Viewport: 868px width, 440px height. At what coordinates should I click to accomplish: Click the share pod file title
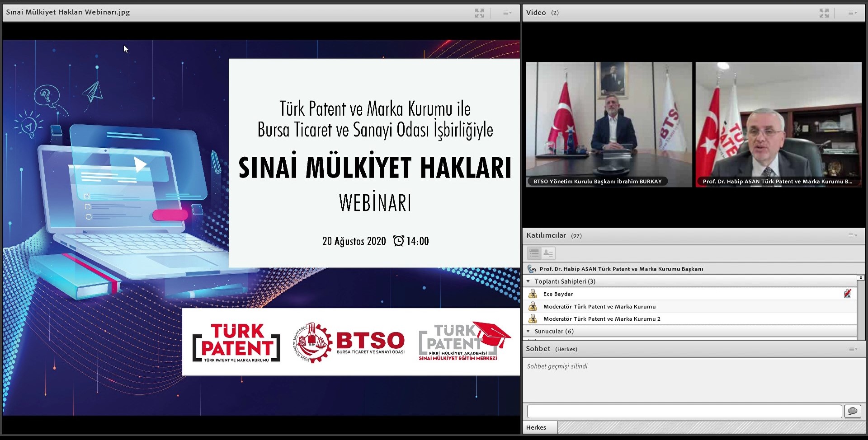68,12
